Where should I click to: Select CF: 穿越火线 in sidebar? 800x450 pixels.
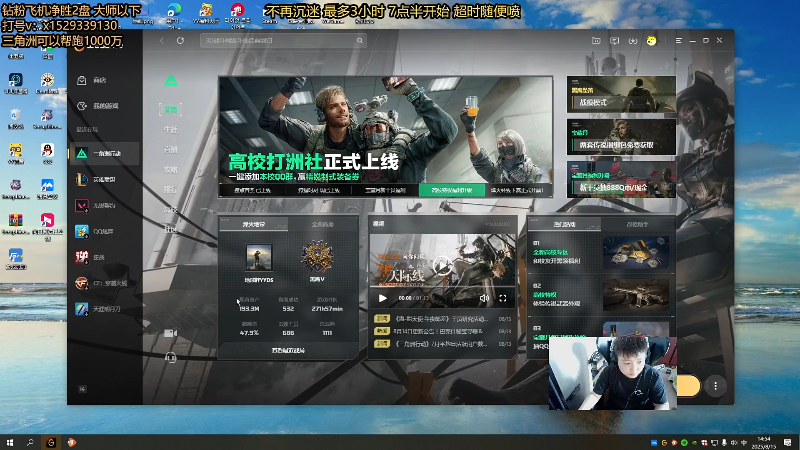(104, 283)
